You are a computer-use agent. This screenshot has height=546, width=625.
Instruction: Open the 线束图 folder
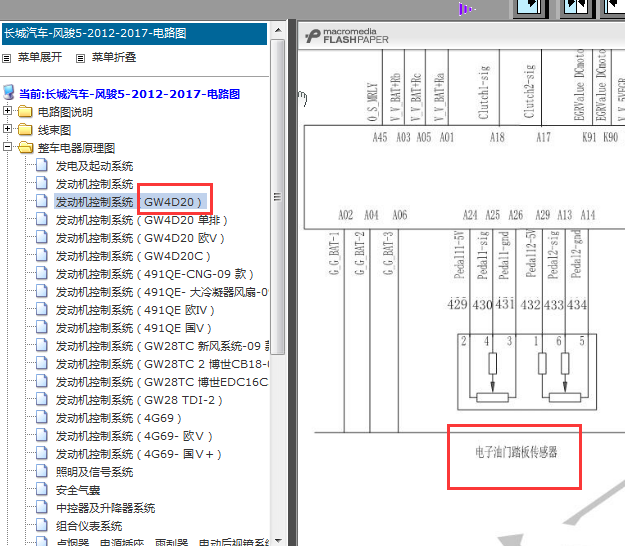pyautogui.click(x=54, y=130)
